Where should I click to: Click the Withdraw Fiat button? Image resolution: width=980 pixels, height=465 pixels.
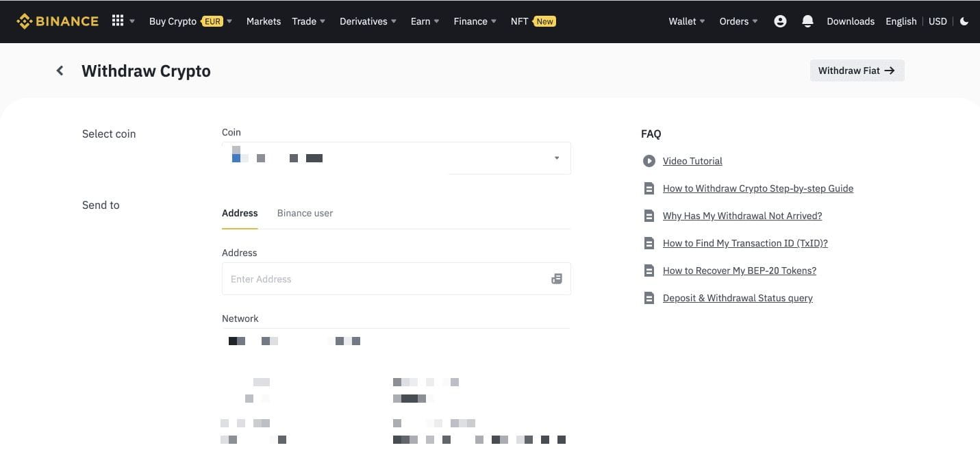click(857, 71)
